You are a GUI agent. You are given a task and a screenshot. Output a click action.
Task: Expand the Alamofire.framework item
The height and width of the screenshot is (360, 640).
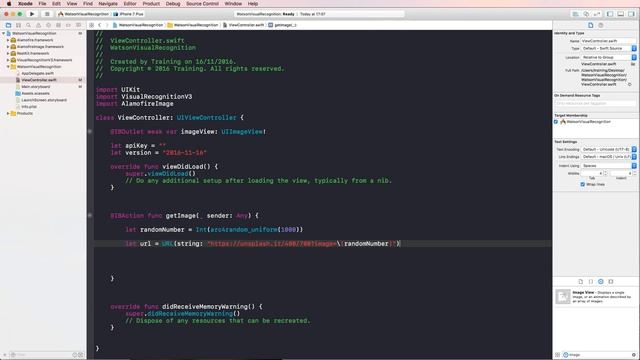8,40
